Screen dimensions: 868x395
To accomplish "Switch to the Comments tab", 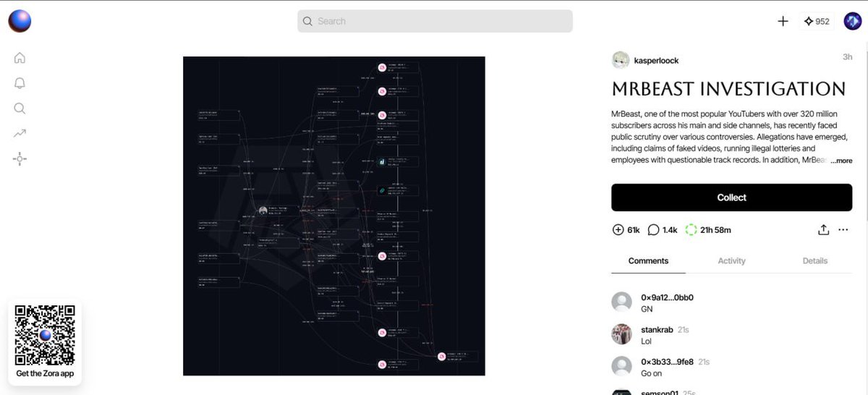I will [x=648, y=260].
